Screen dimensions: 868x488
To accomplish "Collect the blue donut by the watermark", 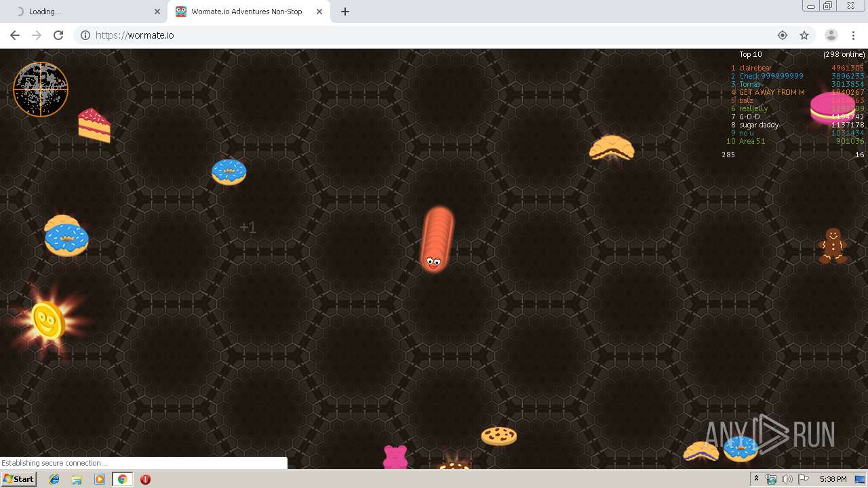I will [741, 449].
